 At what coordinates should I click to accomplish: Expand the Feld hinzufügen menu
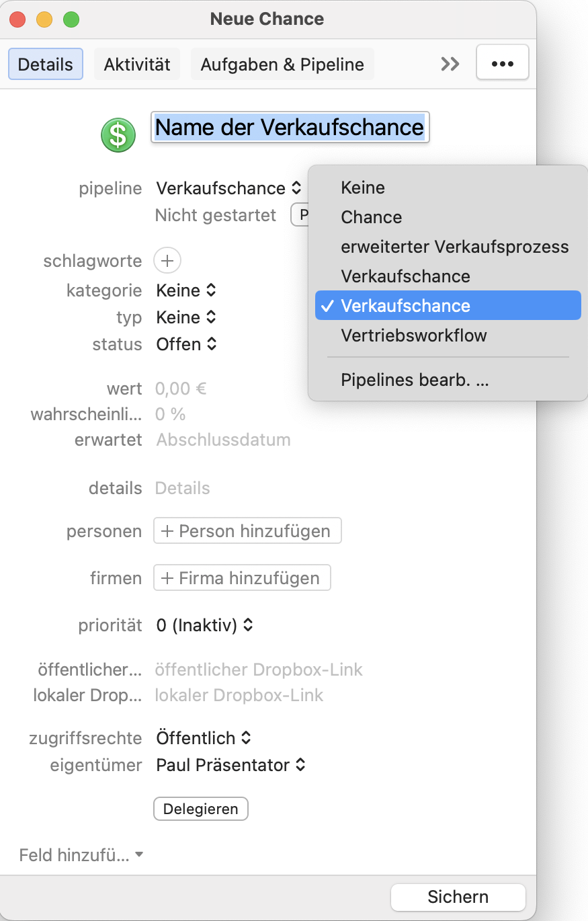(81, 855)
